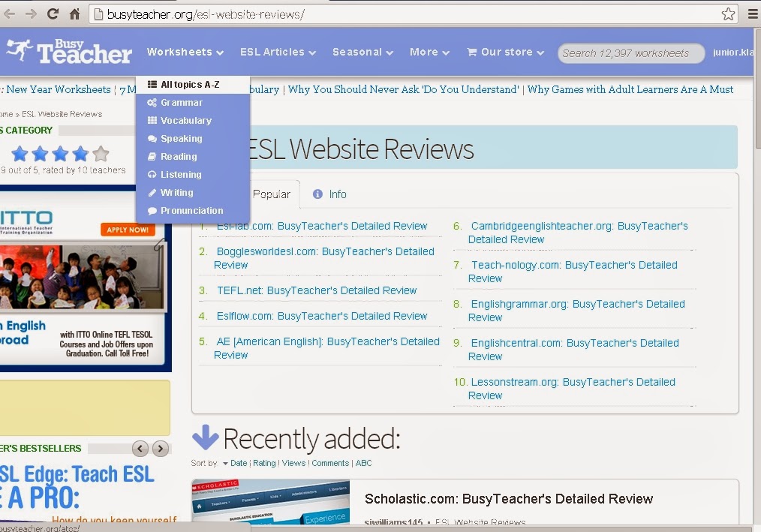Click the APPLY NOW! button on ad

pos(128,230)
